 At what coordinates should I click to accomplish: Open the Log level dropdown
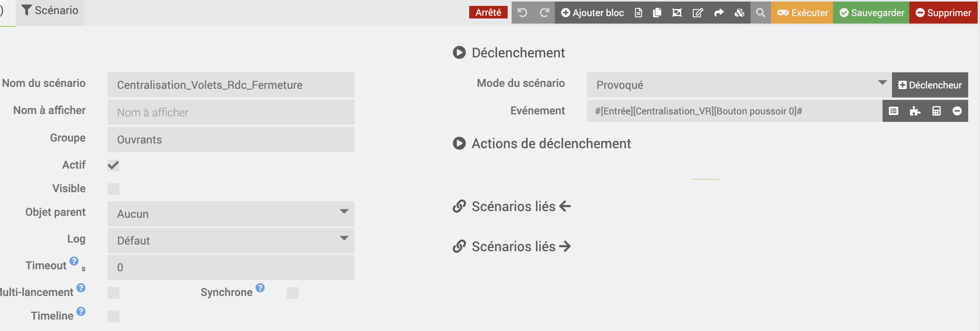click(231, 241)
